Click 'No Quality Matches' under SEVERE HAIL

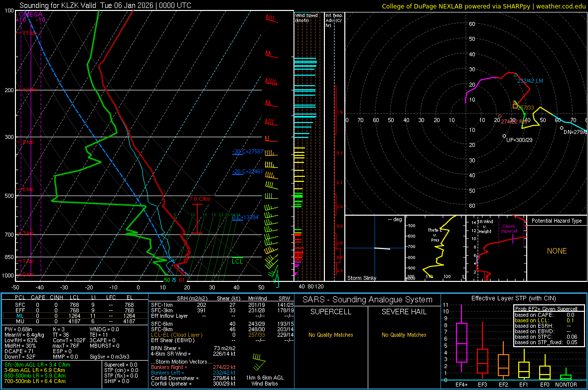click(404, 335)
